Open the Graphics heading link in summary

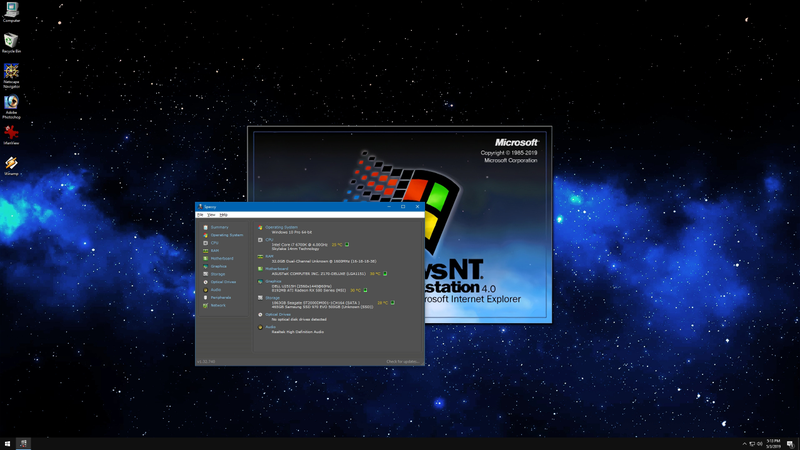(273, 281)
